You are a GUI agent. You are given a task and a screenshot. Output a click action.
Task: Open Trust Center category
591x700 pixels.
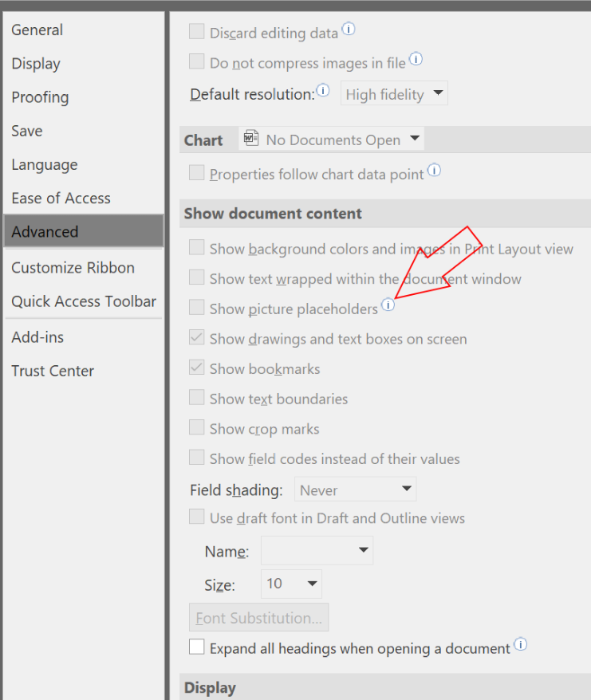[x=84, y=371]
